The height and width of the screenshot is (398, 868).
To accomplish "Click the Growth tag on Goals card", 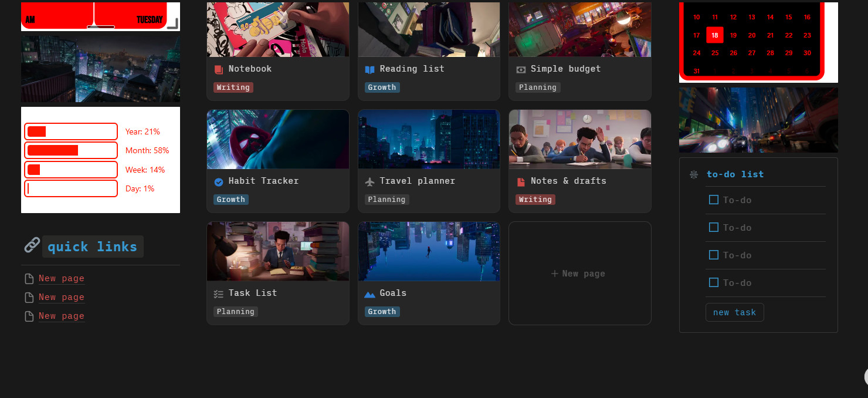I will pos(382,312).
